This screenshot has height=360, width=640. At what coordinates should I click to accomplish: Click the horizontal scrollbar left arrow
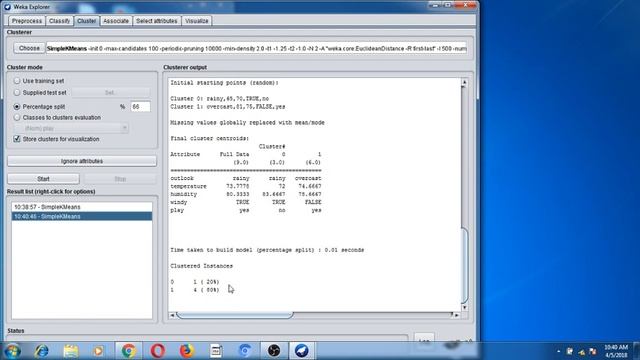click(172, 315)
